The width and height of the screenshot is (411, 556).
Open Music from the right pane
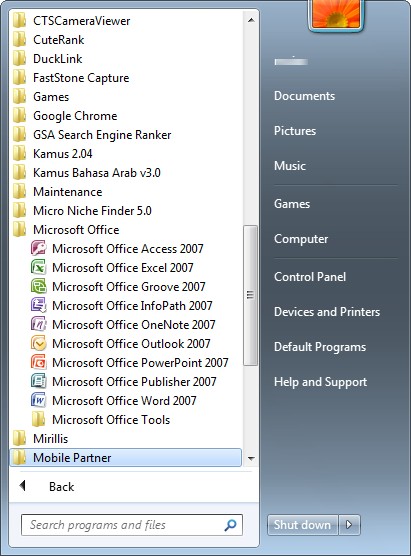pyautogui.click(x=290, y=166)
